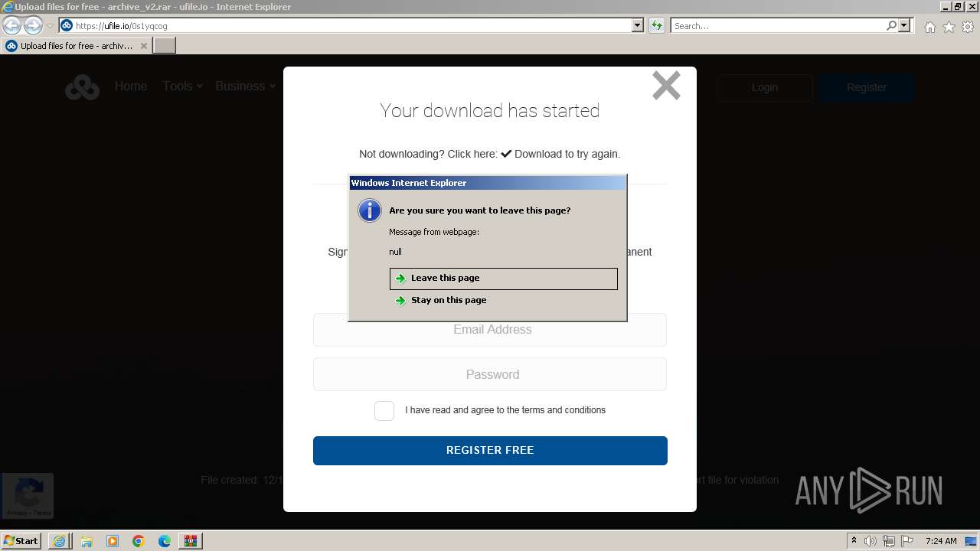Image resolution: width=980 pixels, height=551 pixels.
Task: Click the browser Search box
Action: [778, 26]
